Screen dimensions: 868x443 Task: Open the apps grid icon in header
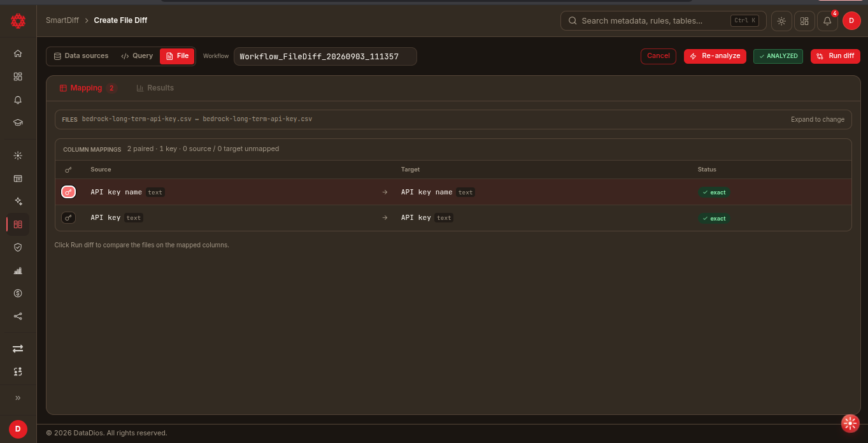[804, 21]
